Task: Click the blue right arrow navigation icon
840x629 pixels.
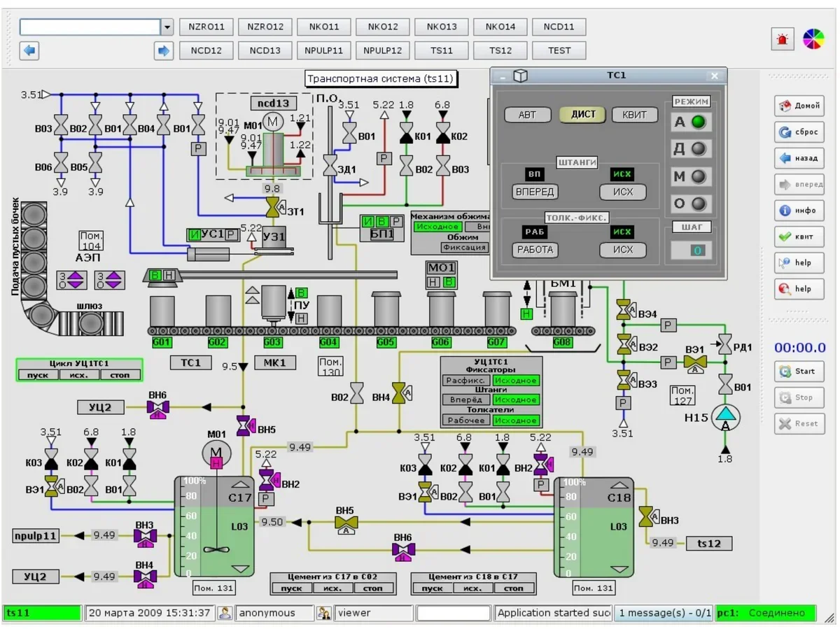Action: 163,50
